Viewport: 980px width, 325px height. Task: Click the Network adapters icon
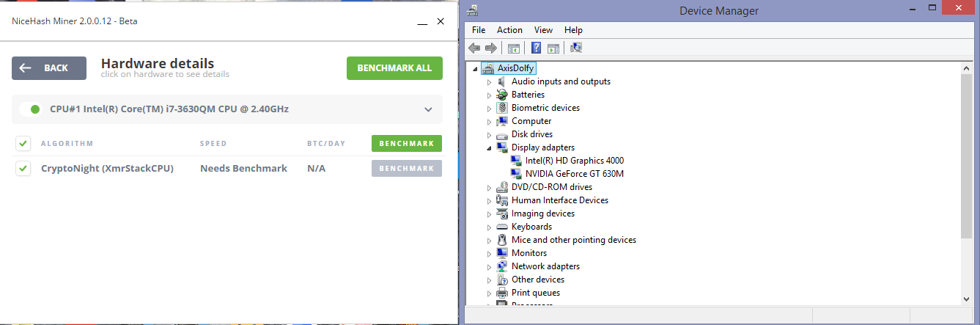tap(502, 266)
